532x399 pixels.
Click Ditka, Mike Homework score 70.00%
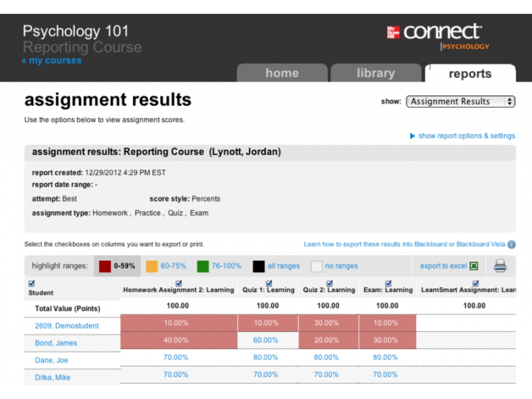(176, 375)
